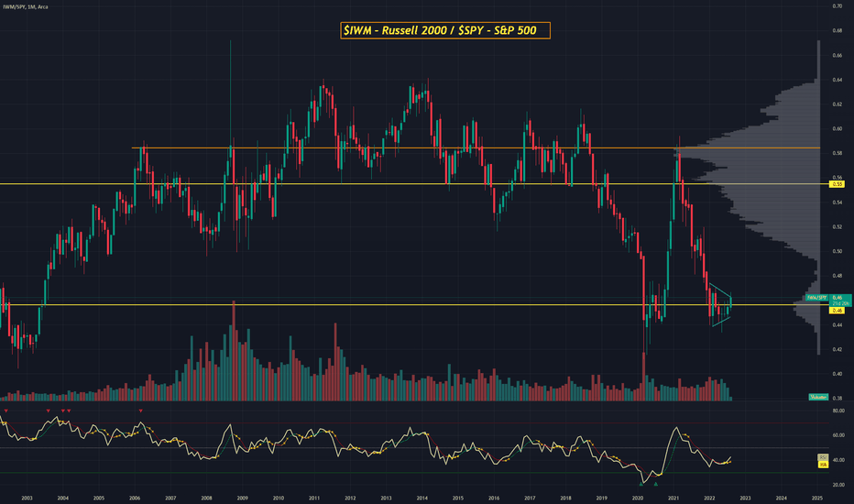This screenshot has height=504, width=854.
Task: Click the 0.52 price axis label
Action: 838,226
